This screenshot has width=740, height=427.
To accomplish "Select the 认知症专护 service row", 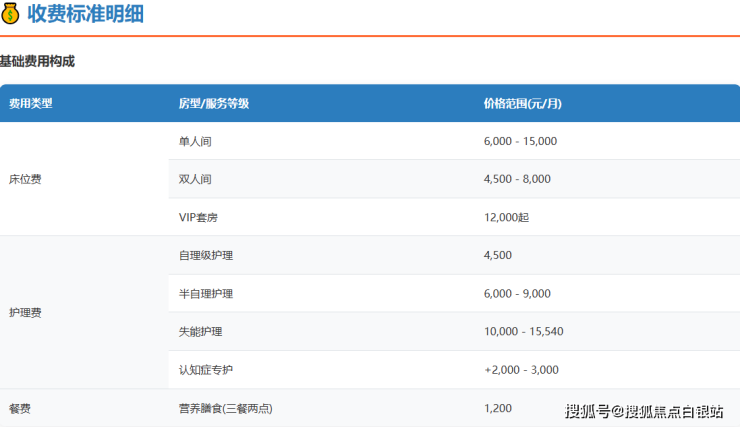I will [205, 370].
